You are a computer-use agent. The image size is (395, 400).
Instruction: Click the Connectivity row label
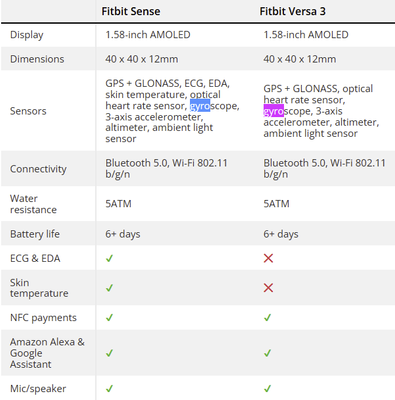(x=38, y=169)
